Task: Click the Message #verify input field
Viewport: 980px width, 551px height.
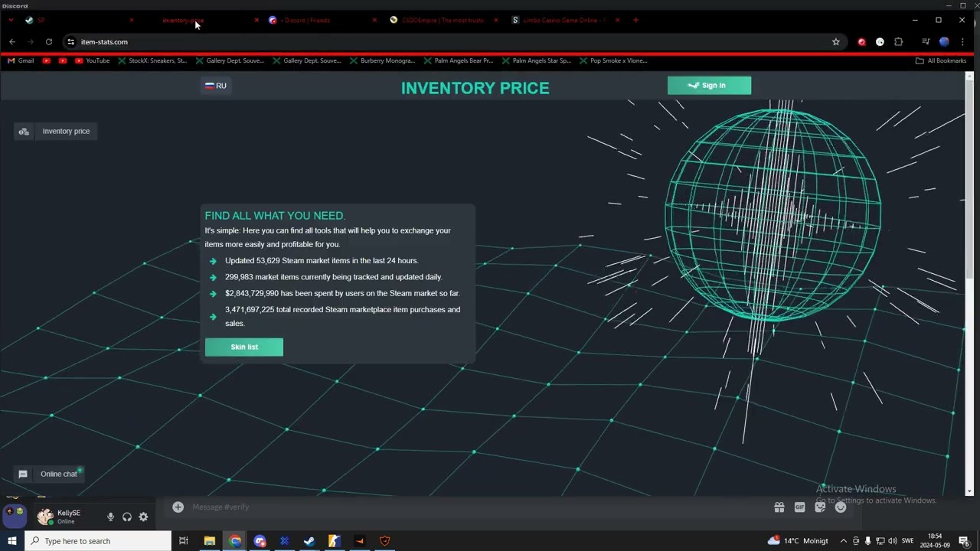Action: pos(475,507)
